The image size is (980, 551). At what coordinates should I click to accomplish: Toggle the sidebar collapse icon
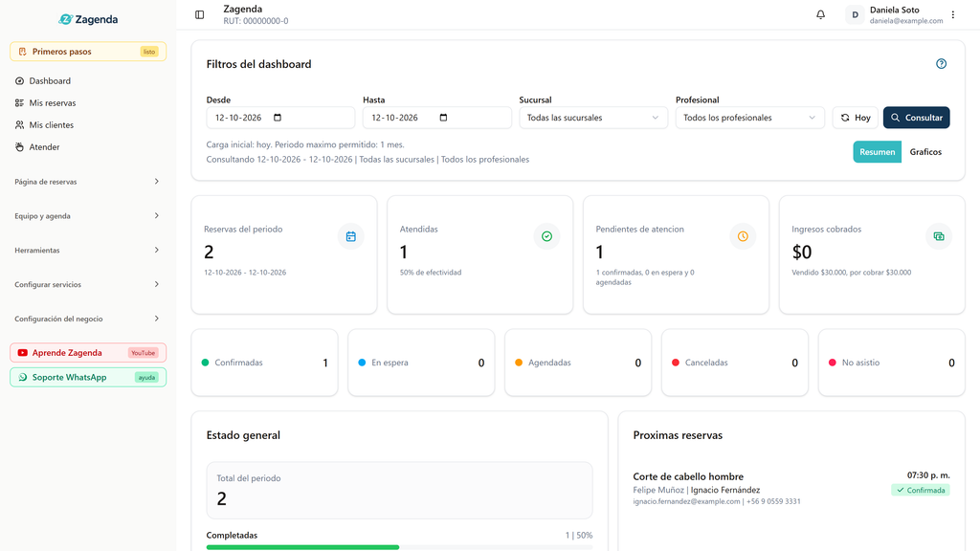click(199, 14)
